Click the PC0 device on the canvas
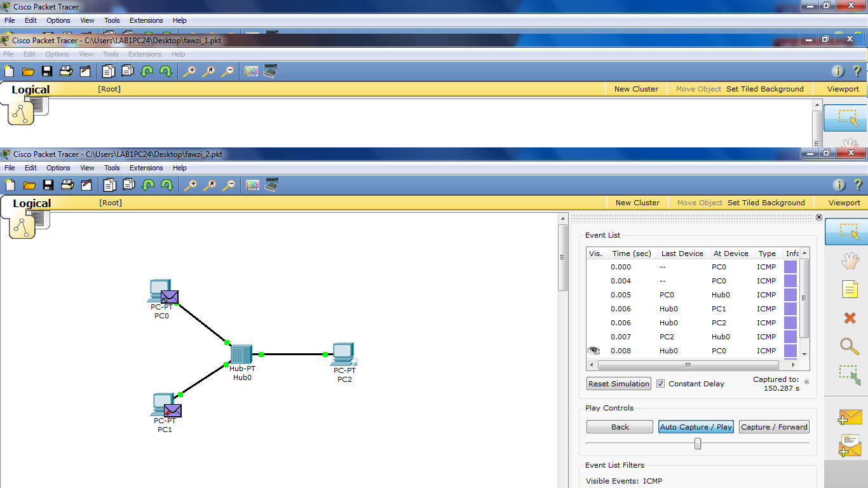 (x=159, y=291)
